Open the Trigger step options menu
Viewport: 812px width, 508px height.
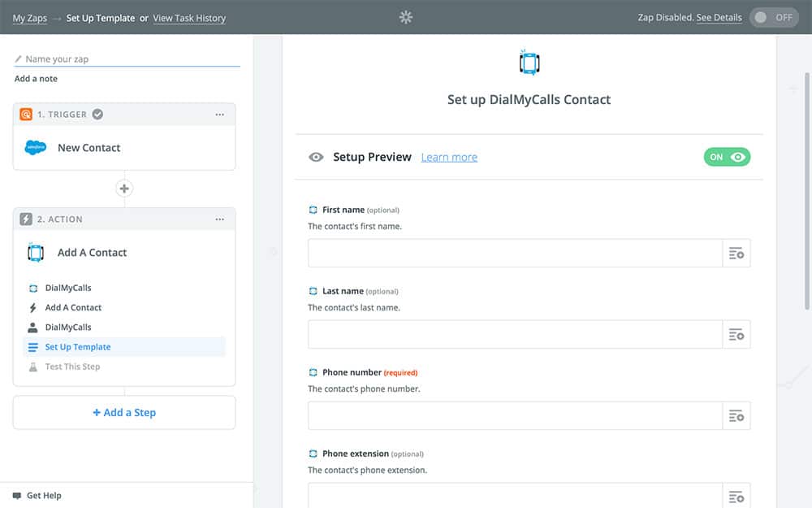[219, 115]
